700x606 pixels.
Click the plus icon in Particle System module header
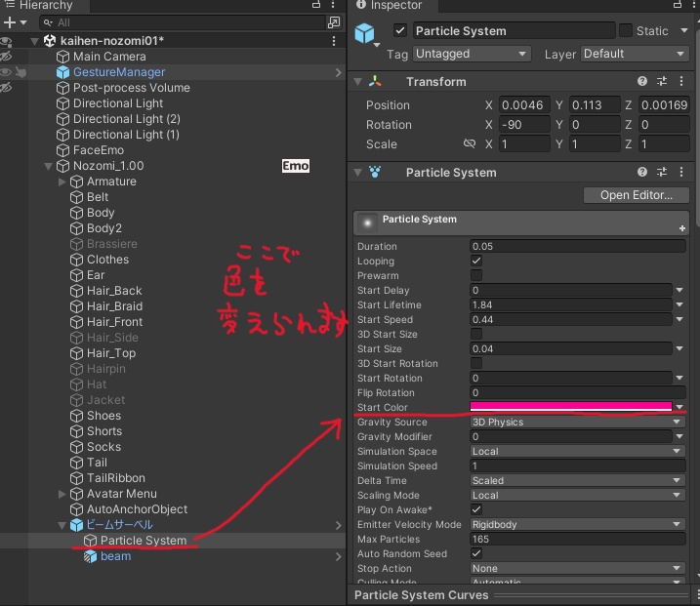click(x=682, y=228)
